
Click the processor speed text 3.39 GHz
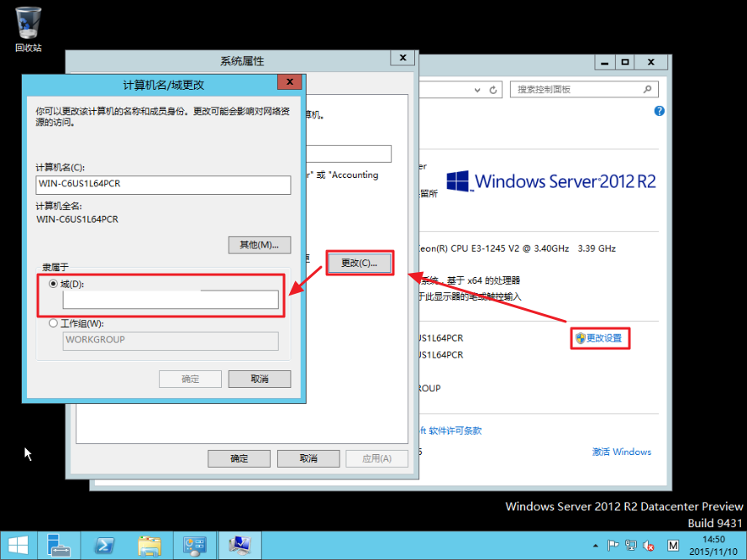tap(597, 249)
